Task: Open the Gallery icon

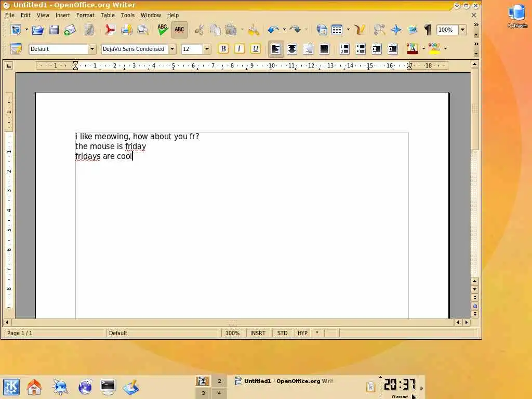Action: tap(412, 30)
